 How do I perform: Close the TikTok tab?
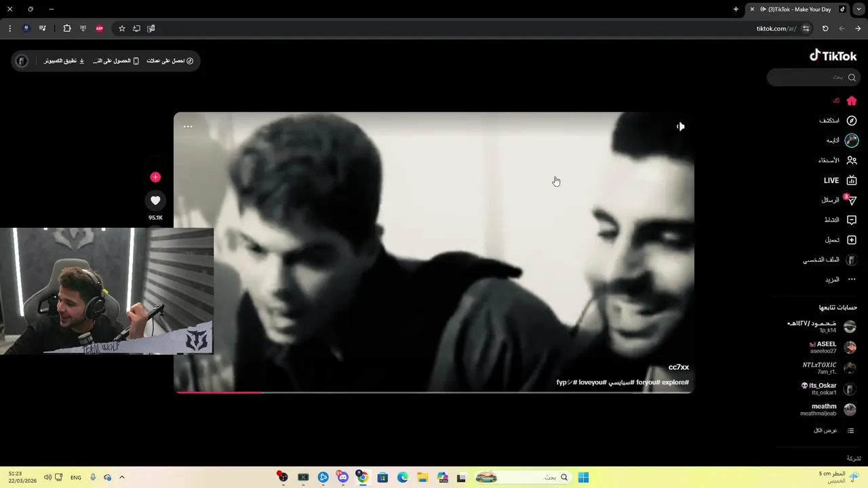[752, 9]
